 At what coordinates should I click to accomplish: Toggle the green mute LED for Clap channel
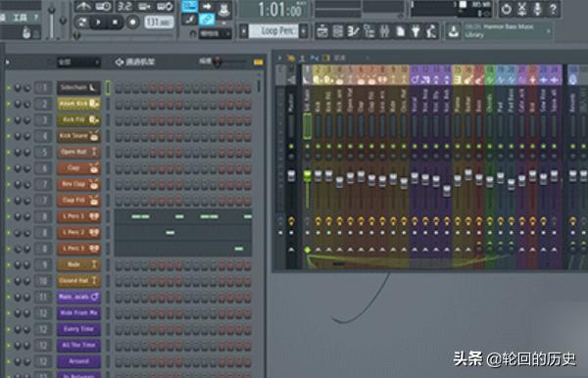(x=8, y=168)
